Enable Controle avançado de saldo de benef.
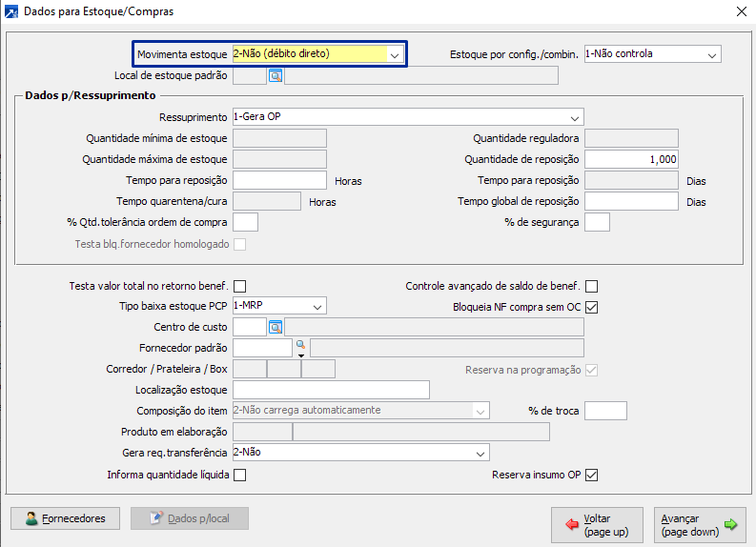756x547 pixels. pos(591,286)
